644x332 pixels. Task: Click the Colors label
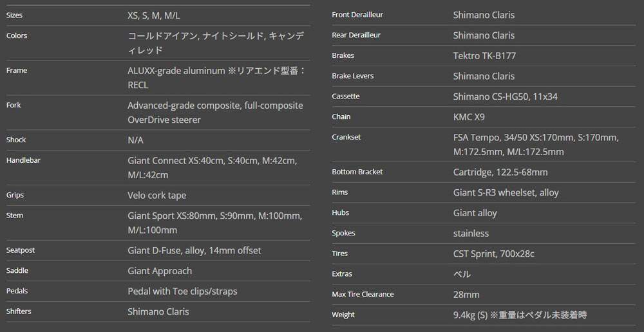[x=17, y=35]
